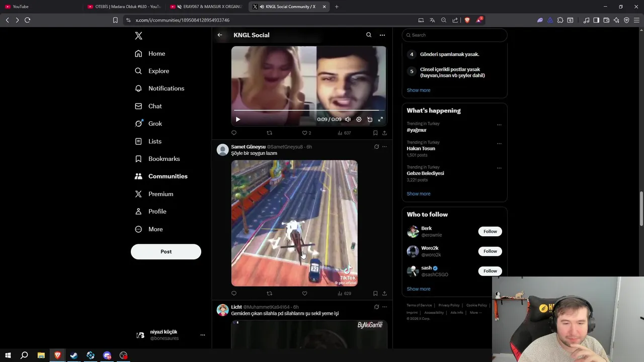The width and height of the screenshot is (644, 362).
Task: Open Grok actions on Licht's post
Action: click(x=376, y=307)
